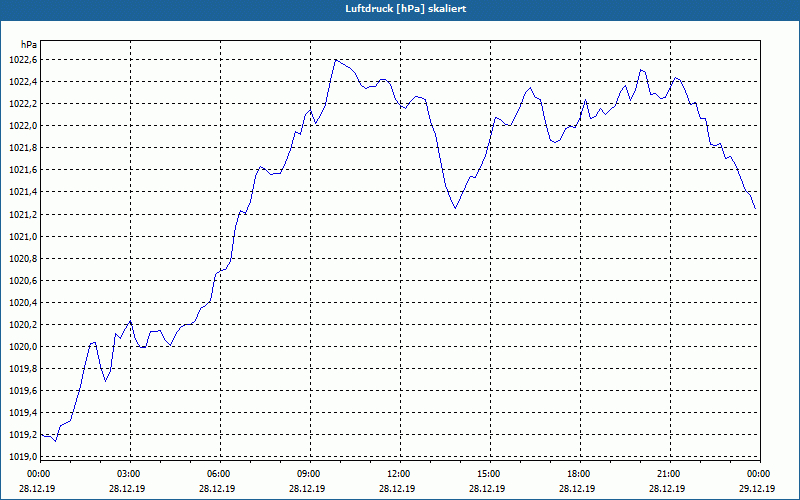The height and width of the screenshot is (500, 800).
Task: Click the 21:00 time axis label
Action: pyautogui.click(x=670, y=474)
